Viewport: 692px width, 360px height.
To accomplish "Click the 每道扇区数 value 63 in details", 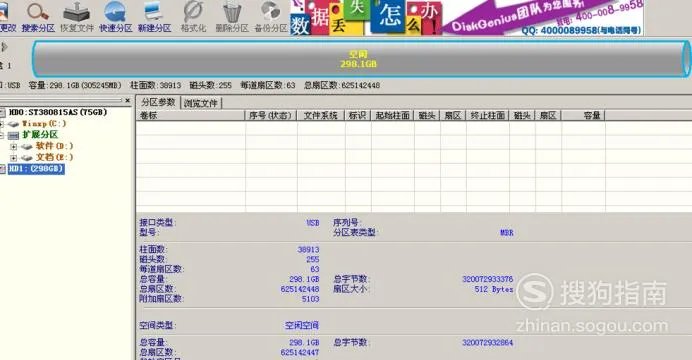I will click(x=315, y=269).
